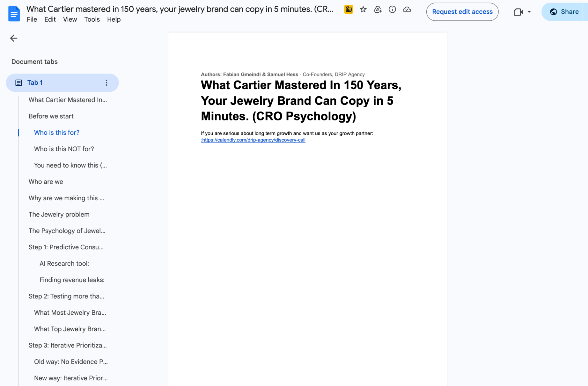Open the Google Docs home icon
This screenshot has height=386, width=588.
[14, 14]
